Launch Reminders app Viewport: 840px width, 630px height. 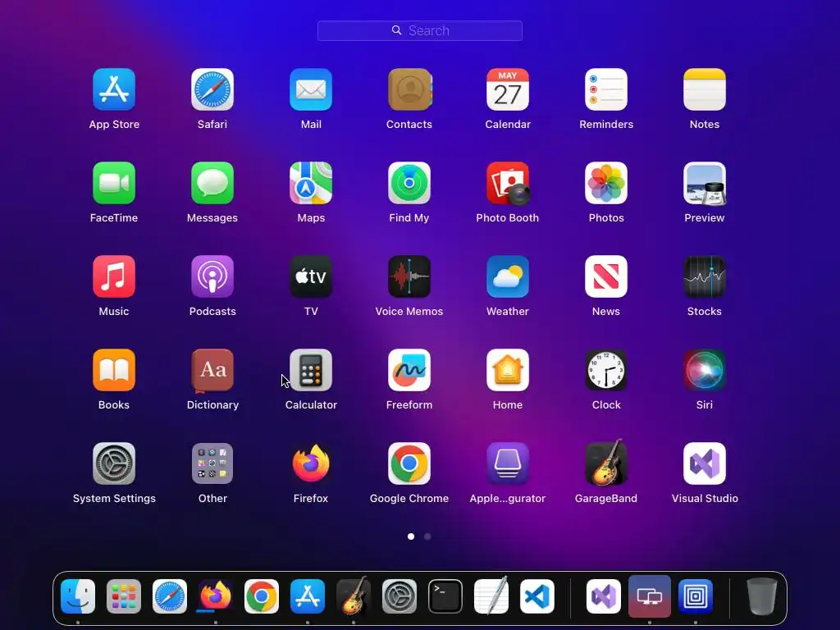[606, 89]
